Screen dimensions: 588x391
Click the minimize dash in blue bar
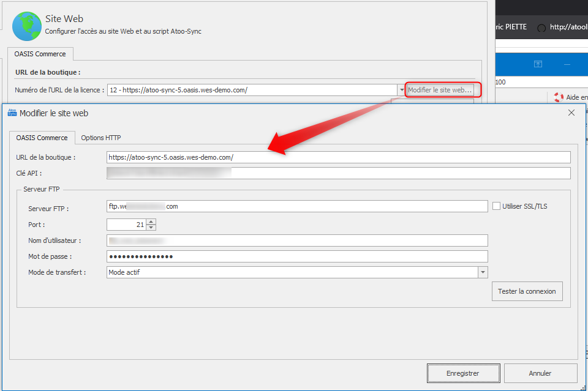click(567, 65)
